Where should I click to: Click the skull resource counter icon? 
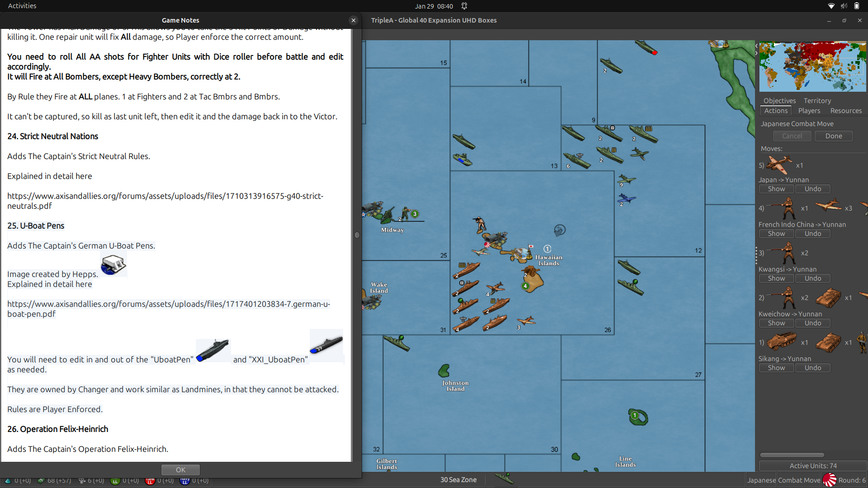click(x=82, y=480)
